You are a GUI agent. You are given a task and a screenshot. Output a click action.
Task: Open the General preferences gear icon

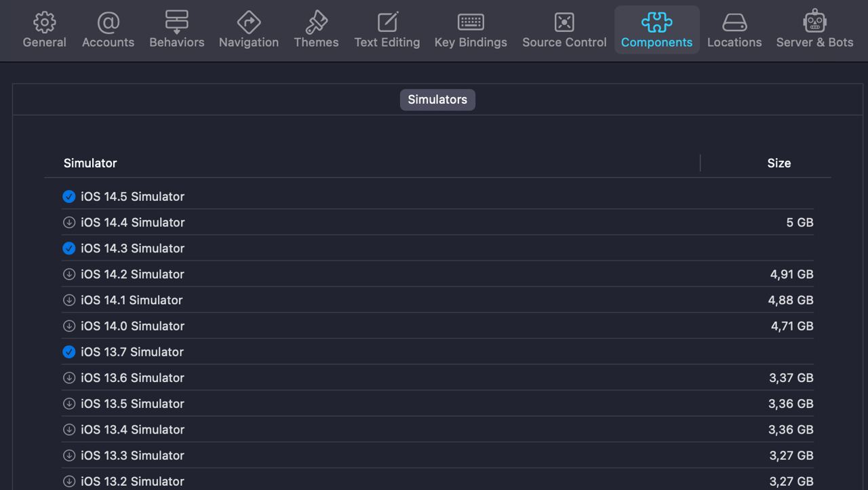[x=45, y=22]
